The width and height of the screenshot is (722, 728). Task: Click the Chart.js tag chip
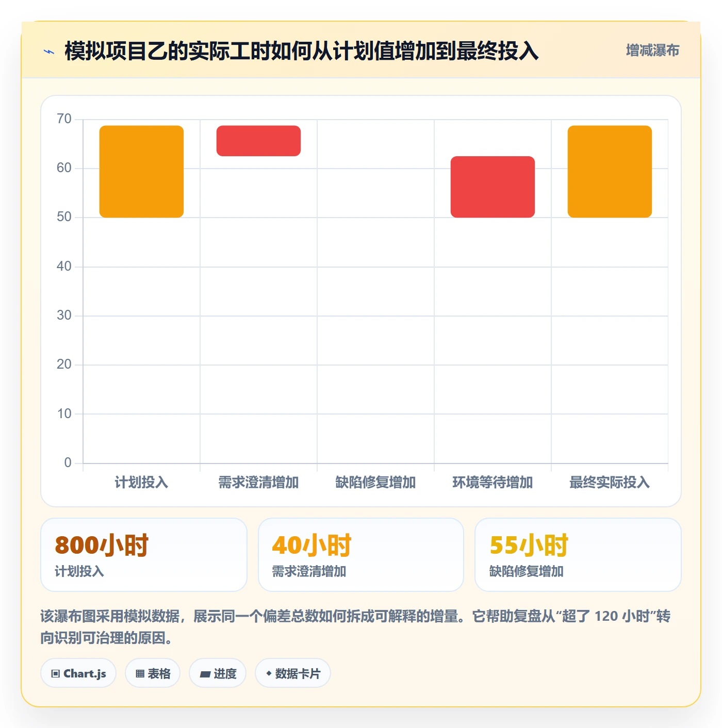coord(78,673)
